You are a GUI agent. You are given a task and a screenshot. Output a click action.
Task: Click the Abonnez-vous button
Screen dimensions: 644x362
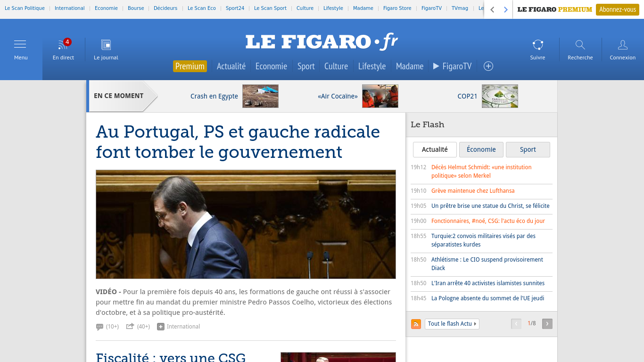tap(617, 9)
